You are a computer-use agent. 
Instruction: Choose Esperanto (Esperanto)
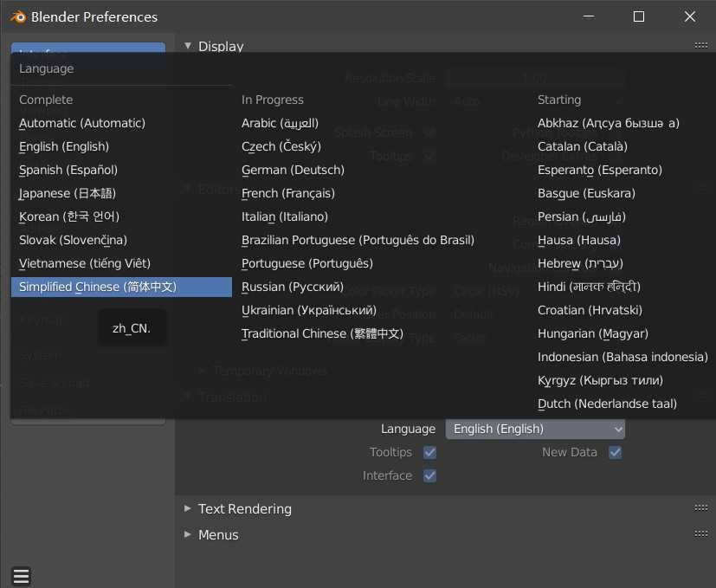600,170
